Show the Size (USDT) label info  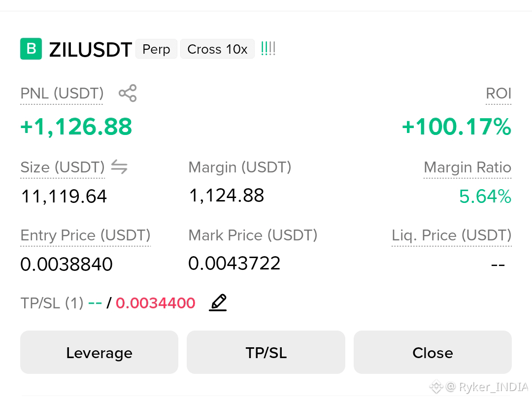coord(63,167)
